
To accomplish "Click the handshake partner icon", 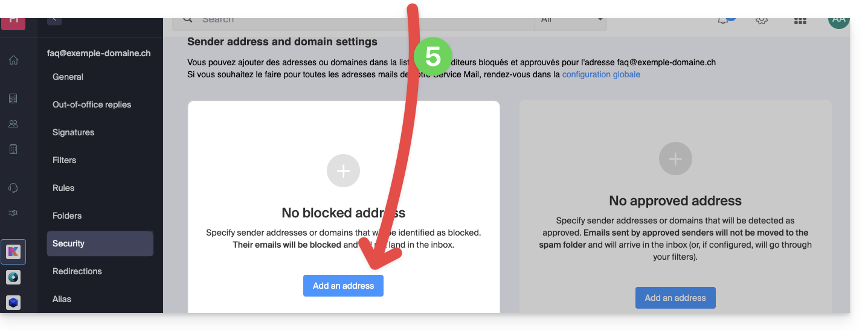I will point(13,213).
